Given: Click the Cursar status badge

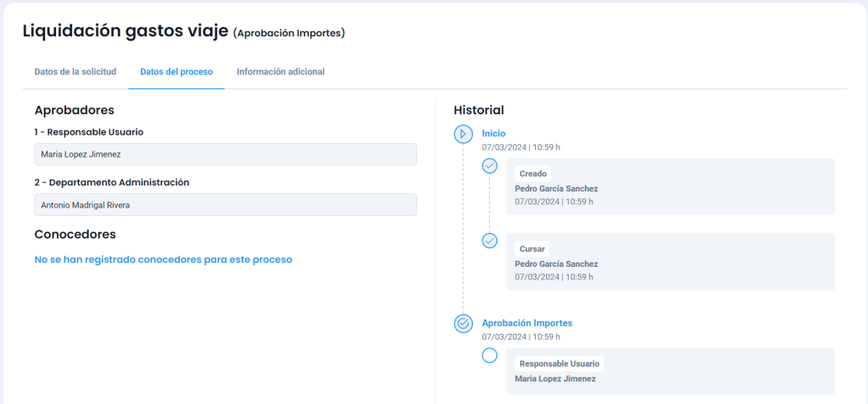Looking at the screenshot, I should tap(532, 249).
